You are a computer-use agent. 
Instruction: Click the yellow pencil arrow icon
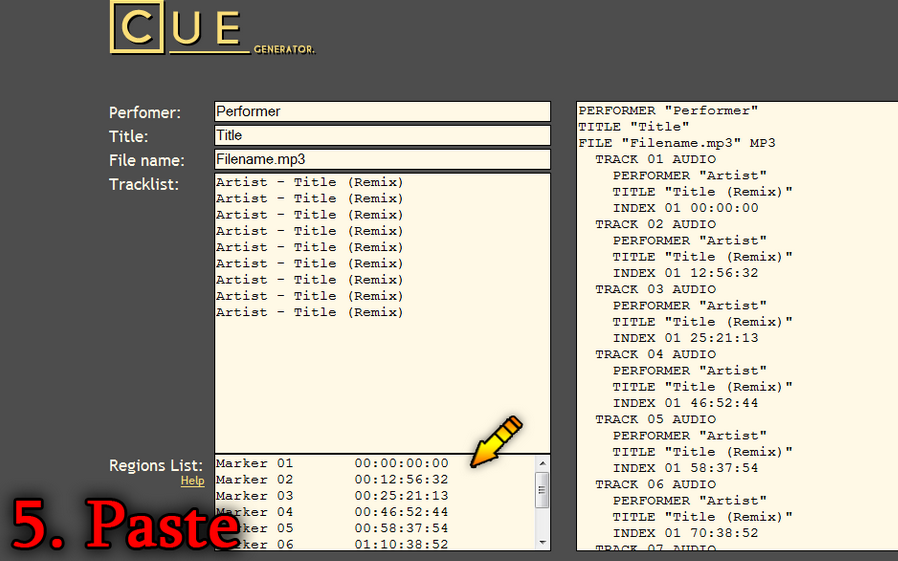coord(497,441)
